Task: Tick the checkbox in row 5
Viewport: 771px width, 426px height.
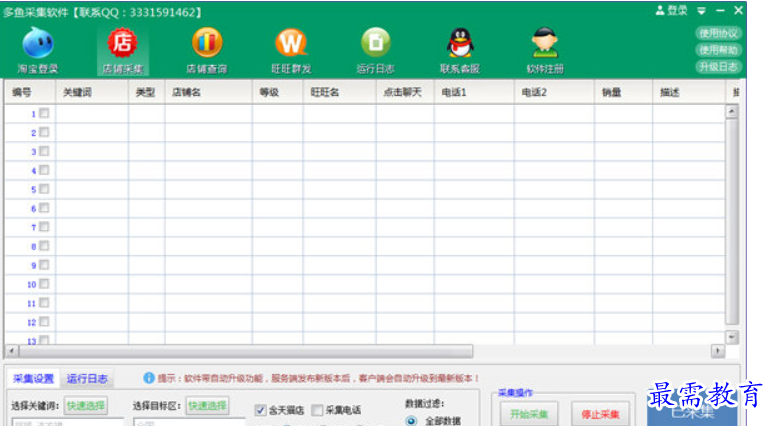Action: point(44,189)
